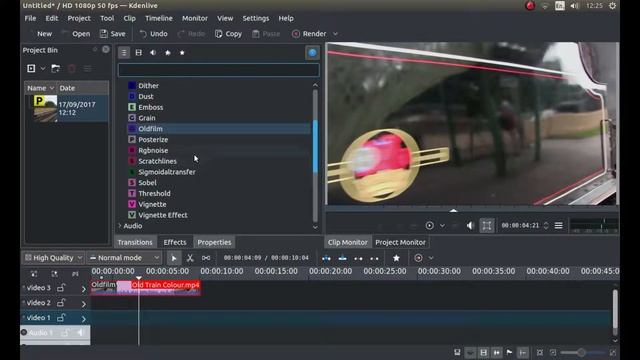The width and height of the screenshot is (640, 360).
Task: Show custom effects icon
Action: click(x=168, y=53)
